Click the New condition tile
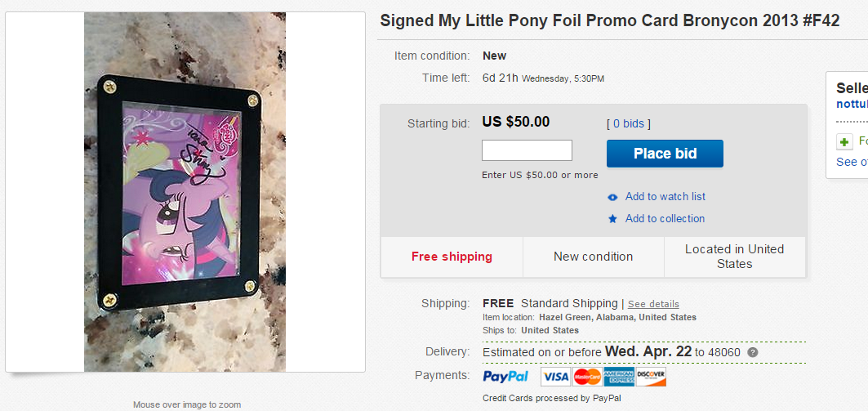Viewport: 868px width, 411px height. 593,257
